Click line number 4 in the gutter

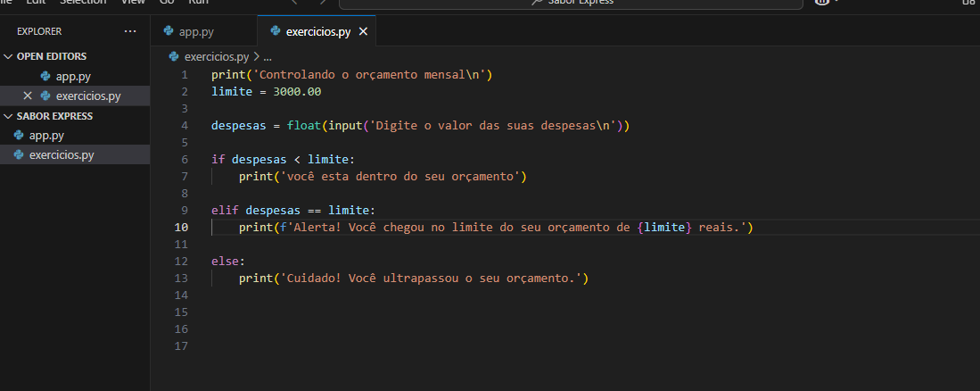point(184,126)
